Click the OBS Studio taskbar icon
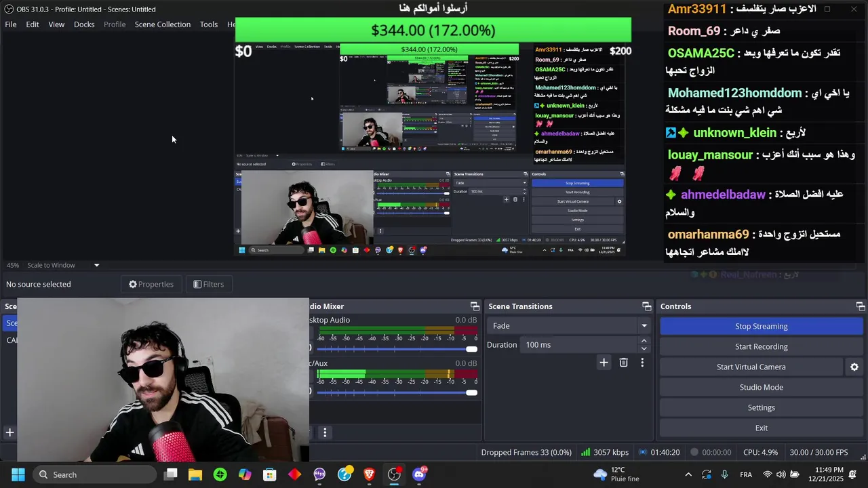The height and width of the screenshot is (488, 868). click(394, 474)
